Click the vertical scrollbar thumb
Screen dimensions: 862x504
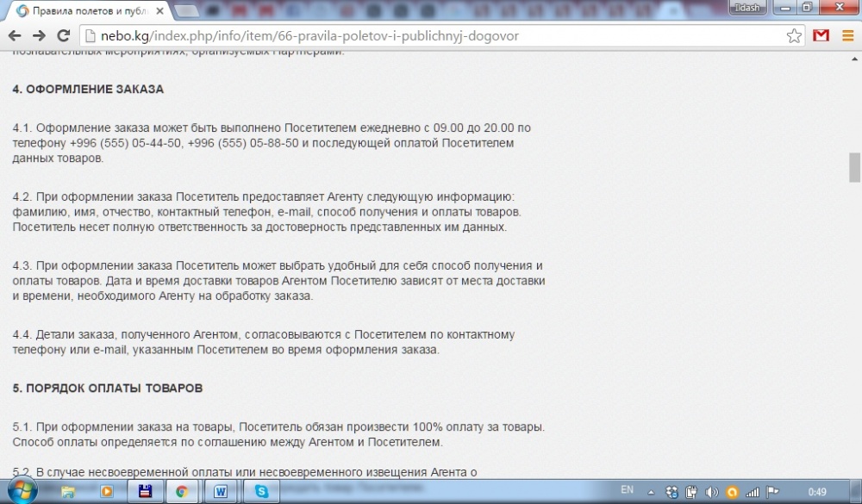(854, 167)
